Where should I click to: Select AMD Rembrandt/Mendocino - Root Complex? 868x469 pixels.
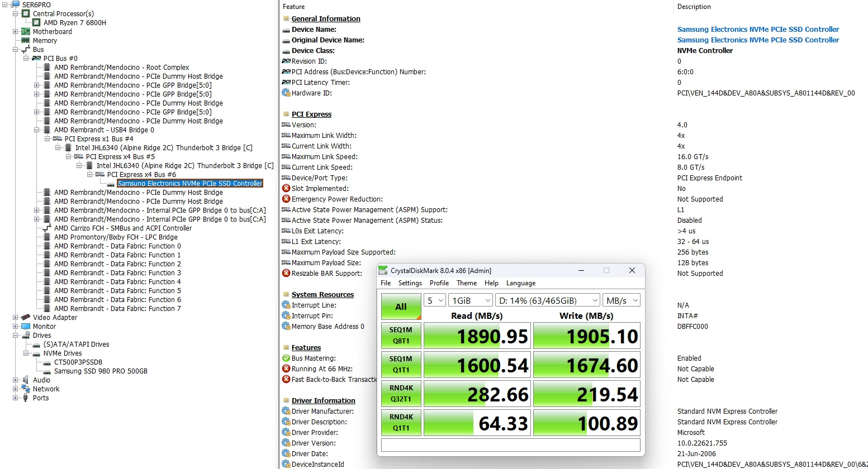click(x=121, y=67)
